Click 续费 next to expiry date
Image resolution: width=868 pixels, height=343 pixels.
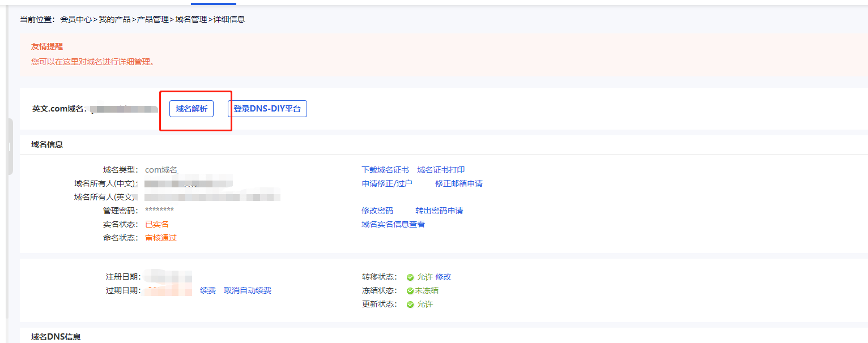coord(208,290)
